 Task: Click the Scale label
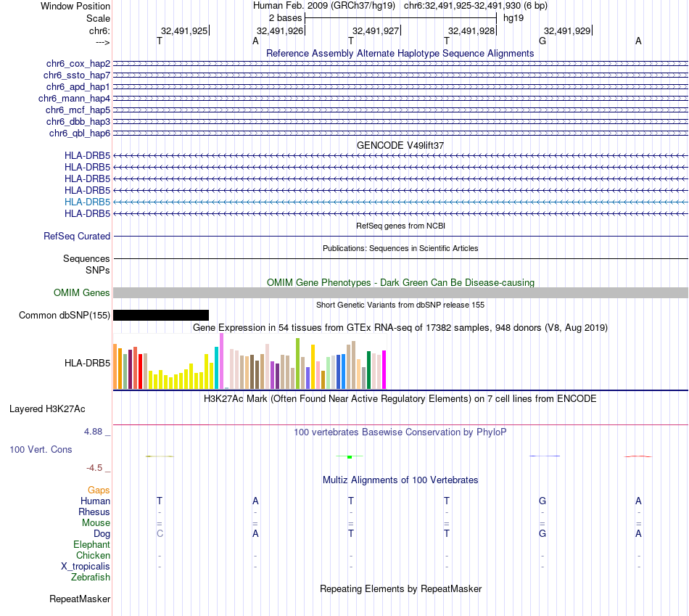coord(98,18)
